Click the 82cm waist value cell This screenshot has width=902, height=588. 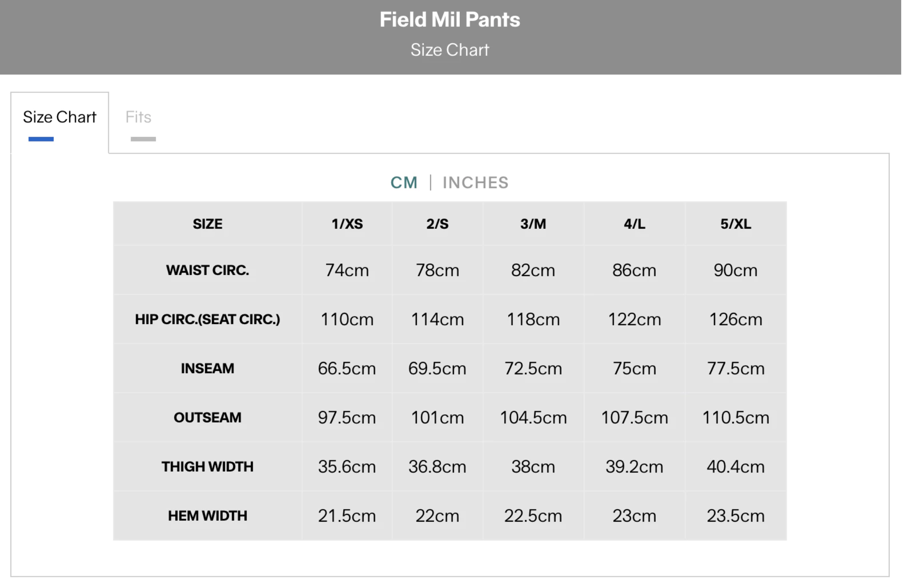pos(533,270)
